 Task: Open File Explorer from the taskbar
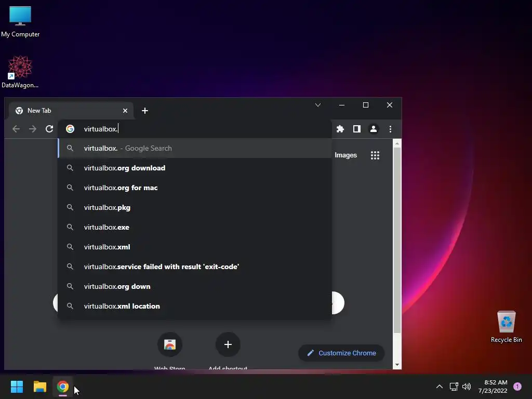pos(39,387)
